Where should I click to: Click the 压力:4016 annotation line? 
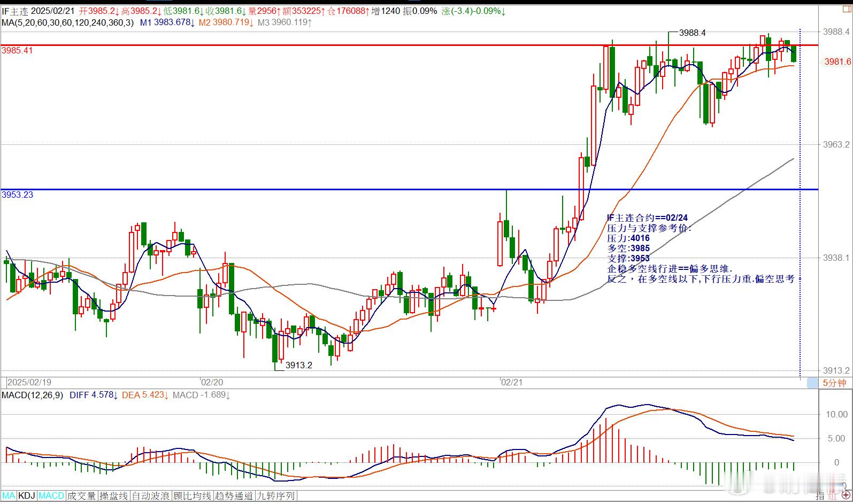(628, 238)
